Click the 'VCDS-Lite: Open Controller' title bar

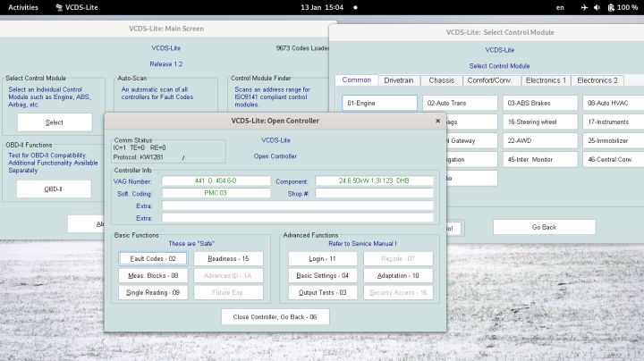tap(275, 121)
